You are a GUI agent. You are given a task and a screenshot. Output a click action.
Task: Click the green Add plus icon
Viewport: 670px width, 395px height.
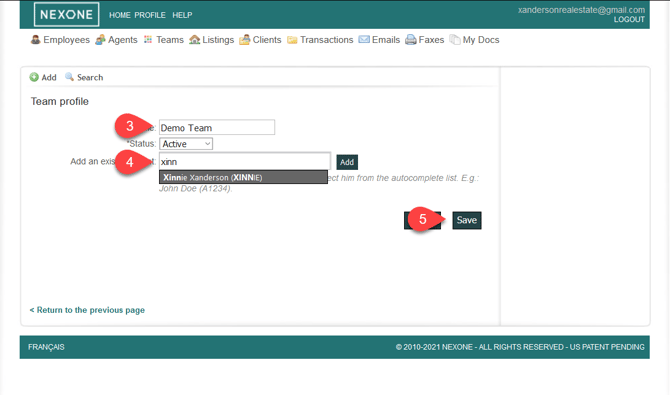click(x=34, y=77)
